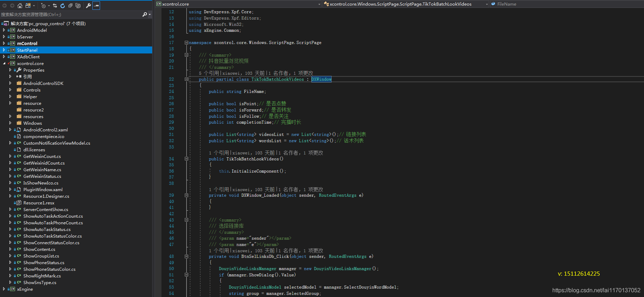Click 'InitializeComponent' call on line 36
644x297 pixels.
point(255,171)
